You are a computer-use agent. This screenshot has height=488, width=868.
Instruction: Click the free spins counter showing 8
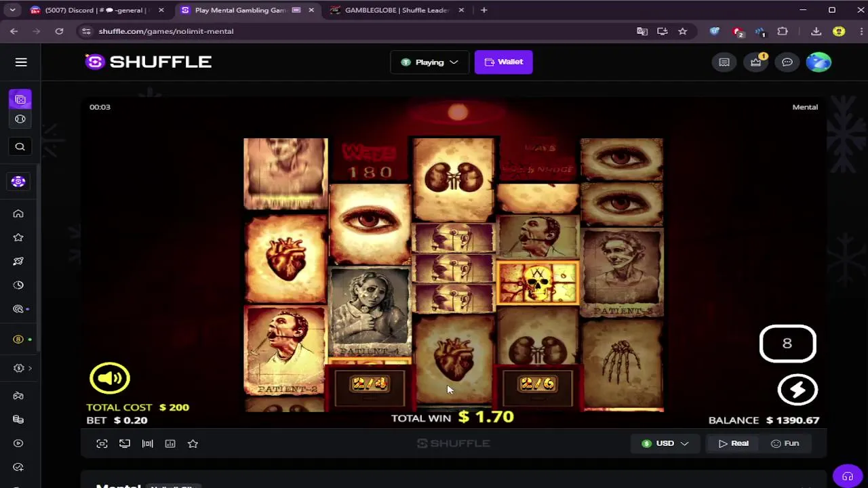787,344
